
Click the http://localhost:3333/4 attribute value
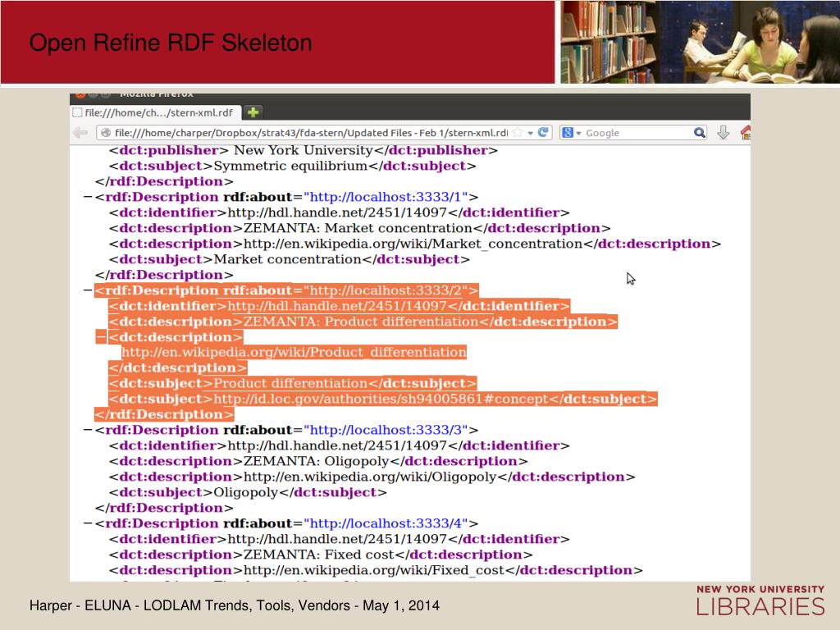(x=386, y=523)
